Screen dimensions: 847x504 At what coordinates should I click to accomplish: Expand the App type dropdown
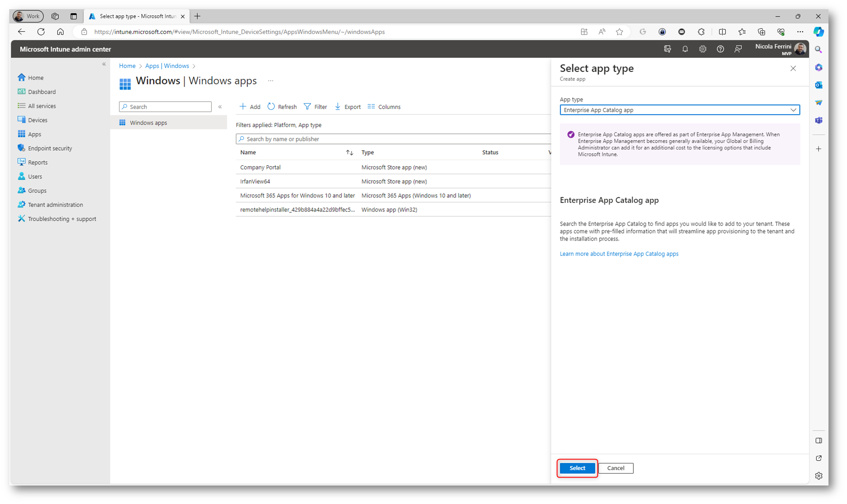pos(680,110)
